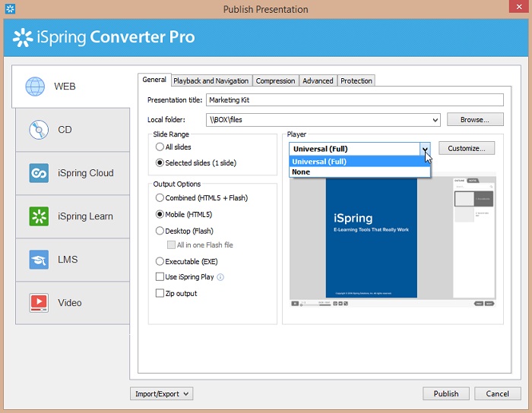The height and width of the screenshot is (413, 532).
Task: Select the Video play icon
Action: click(x=39, y=303)
